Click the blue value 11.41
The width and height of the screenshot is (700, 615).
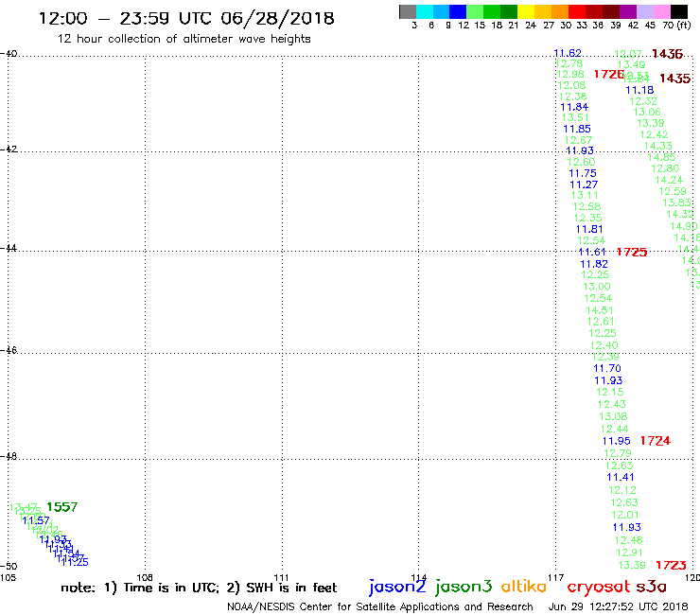tap(621, 477)
